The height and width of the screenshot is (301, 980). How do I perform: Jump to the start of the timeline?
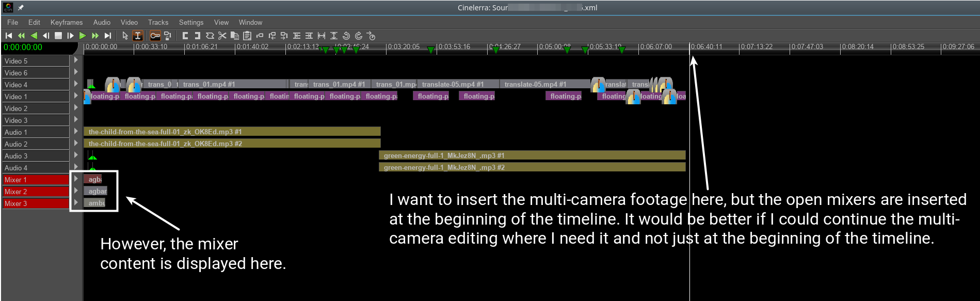tap(9, 36)
